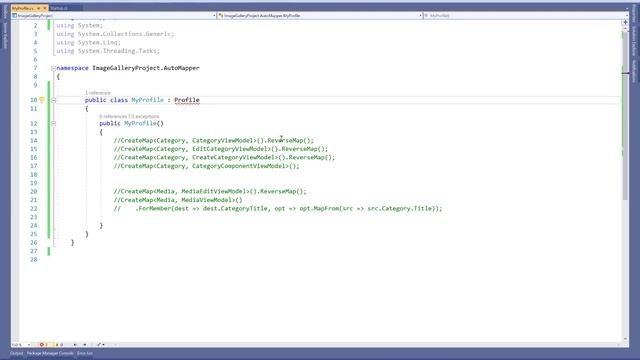Click the split editor icon above scrollbar
Image resolution: width=640 pixels, height=360 pixels.
point(625,22)
